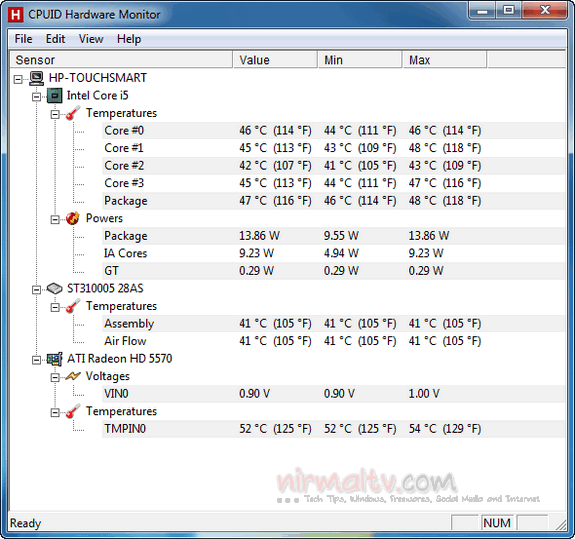Image resolution: width=575 pixels, height=539 pixels.
Task: Select the Assembly temperature row
Action: (x=333, y=323)
